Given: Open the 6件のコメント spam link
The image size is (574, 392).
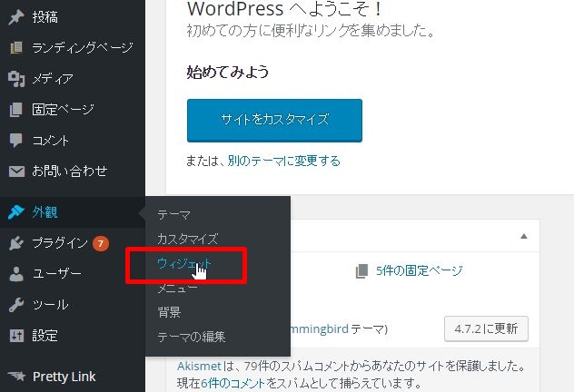Looking at the screenshot, I should (233, 383).
